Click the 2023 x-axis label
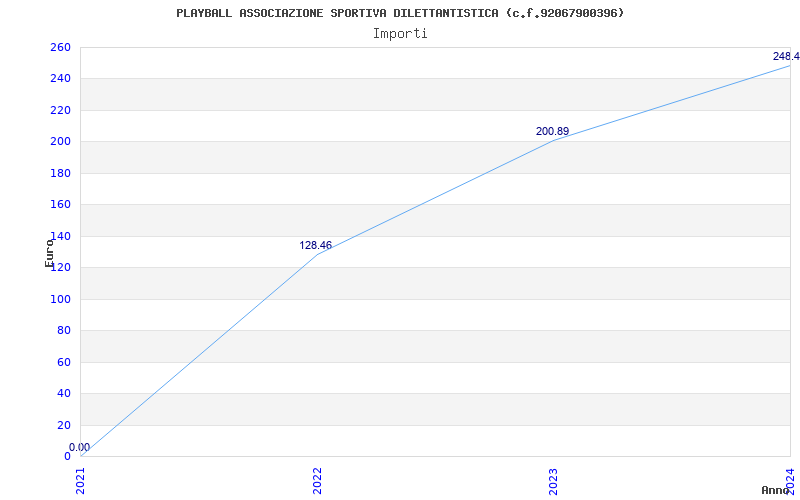 coord(554,481)
